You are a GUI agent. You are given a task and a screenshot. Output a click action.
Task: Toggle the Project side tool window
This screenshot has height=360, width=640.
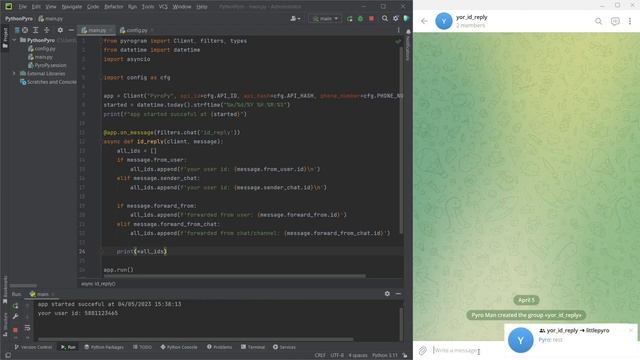(x=5, y=38)
